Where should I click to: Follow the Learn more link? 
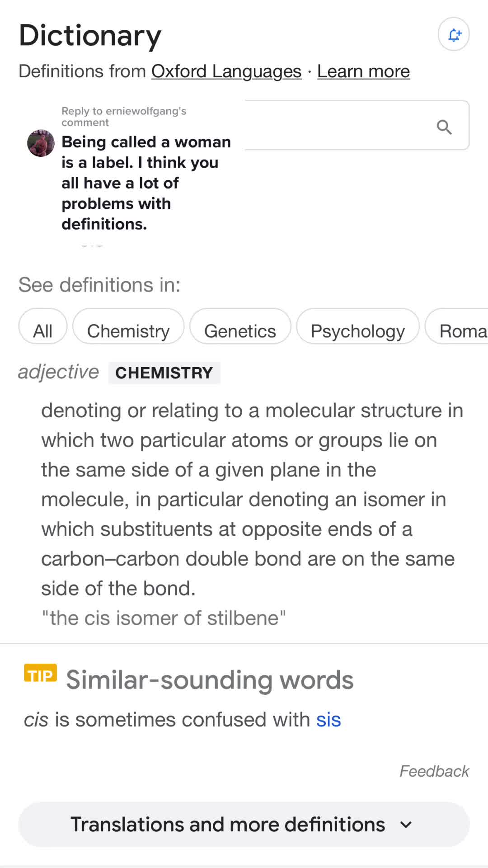pyautogui.click(x=363, y=71)
